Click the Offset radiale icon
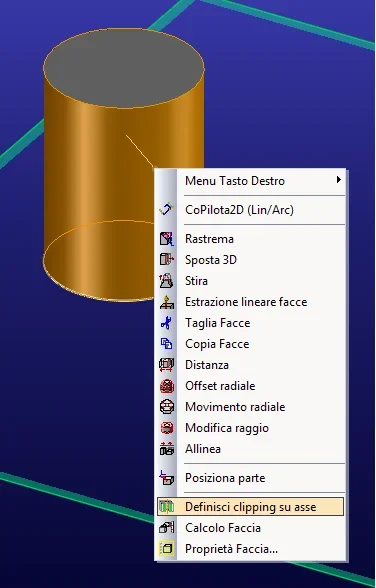 click(x=167, y=386)
